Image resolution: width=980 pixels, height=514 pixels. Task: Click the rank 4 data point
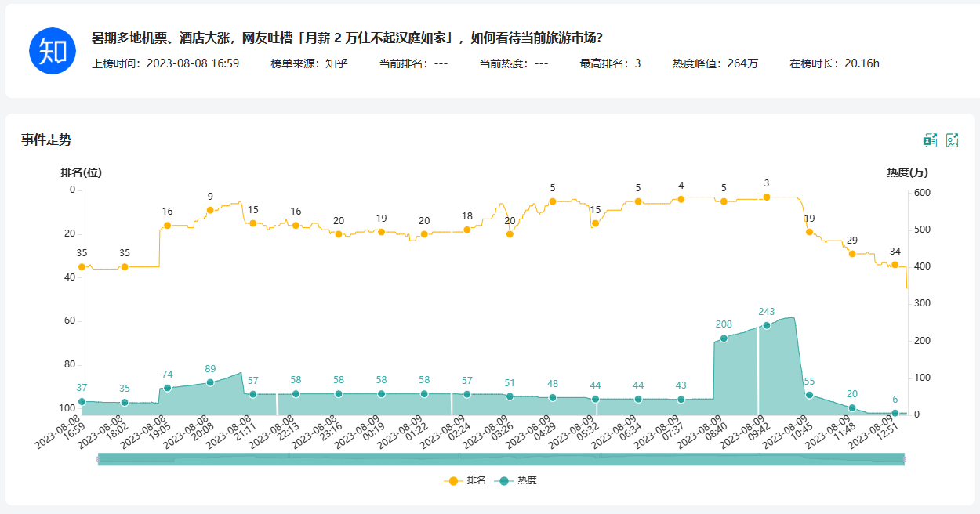tap(681, 199)
